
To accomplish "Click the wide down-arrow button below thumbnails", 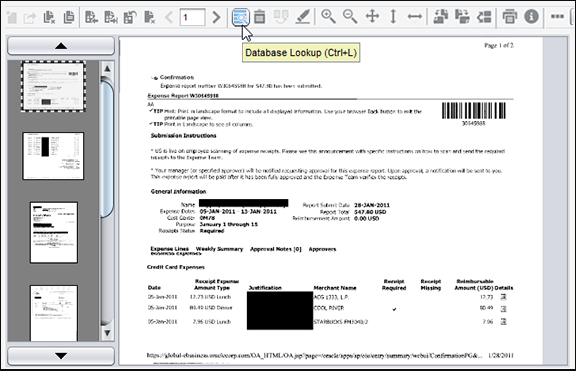I will coord(61,356).
